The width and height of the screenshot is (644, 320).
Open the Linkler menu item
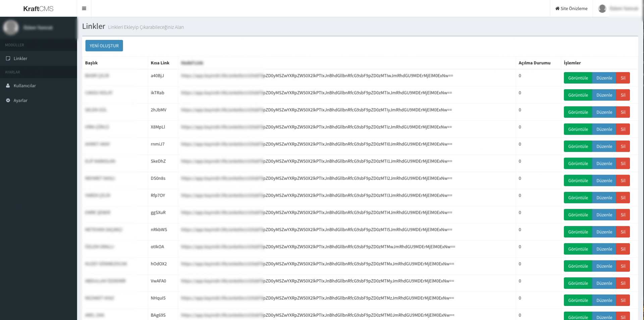[x=39, y=58]
